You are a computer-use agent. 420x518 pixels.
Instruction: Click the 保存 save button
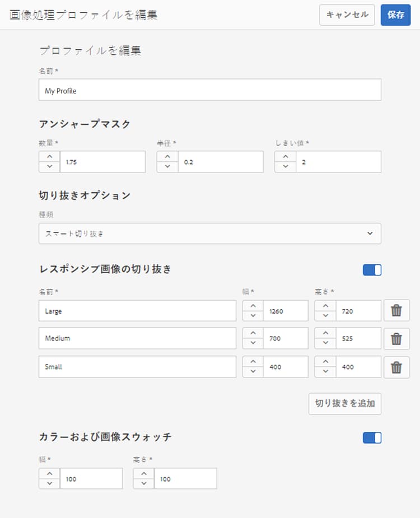point(395,15)
